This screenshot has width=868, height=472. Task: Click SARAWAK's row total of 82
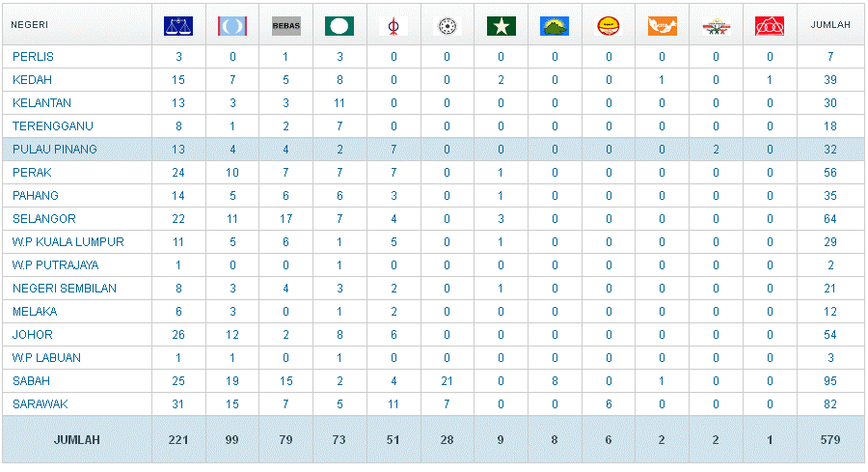coord(830,404)
